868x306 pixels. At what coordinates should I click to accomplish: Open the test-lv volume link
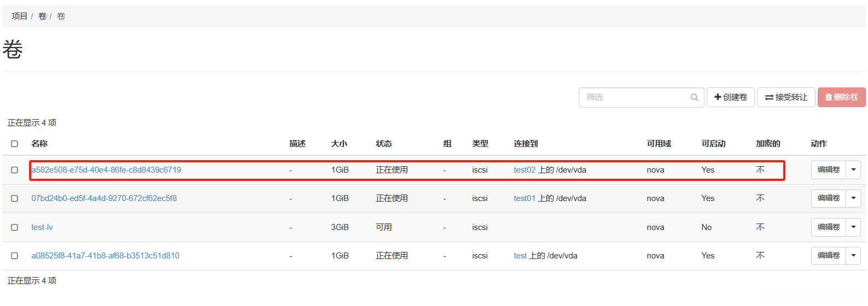tap(42, 227)
